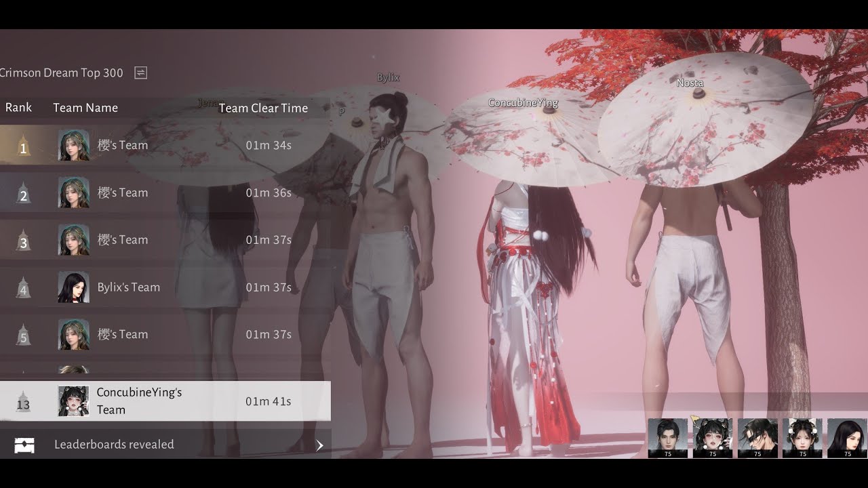Image resolution: width=868 pixels, height=488 pixels.
Task: Select the party portrait marked with the leader flag
Action: (713, 438)
